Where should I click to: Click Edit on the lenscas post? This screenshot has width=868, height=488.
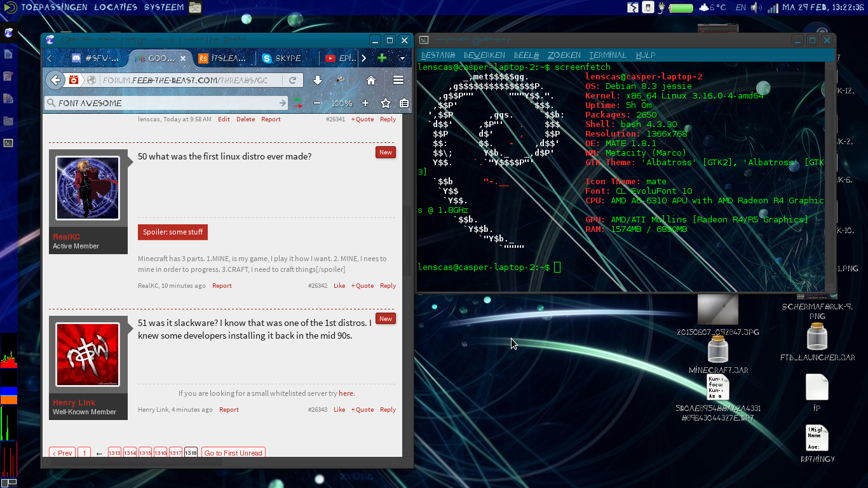coord(224,119)
